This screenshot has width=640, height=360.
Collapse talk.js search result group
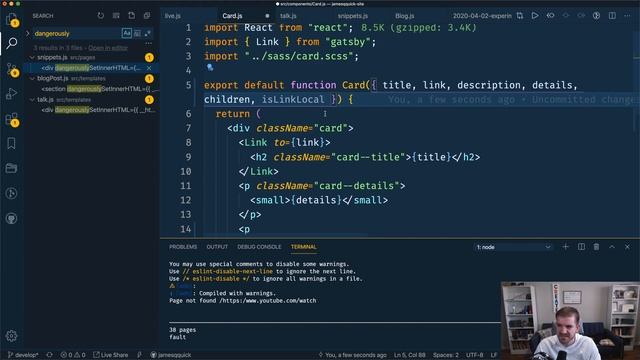point(32,100)
